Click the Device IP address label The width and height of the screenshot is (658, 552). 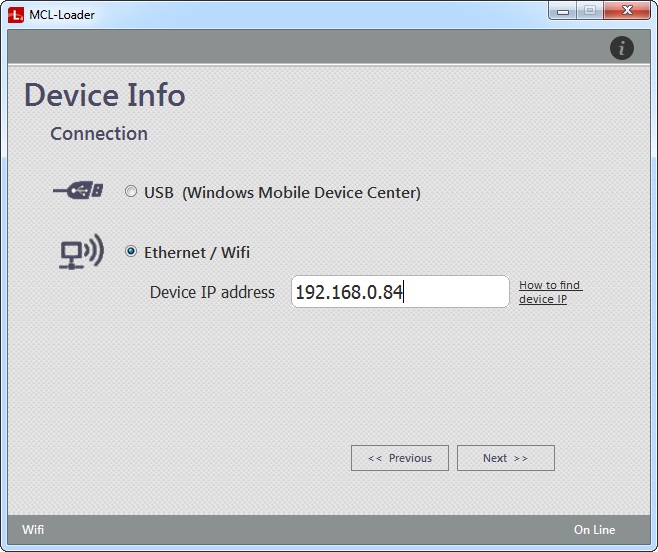(212, 292)
